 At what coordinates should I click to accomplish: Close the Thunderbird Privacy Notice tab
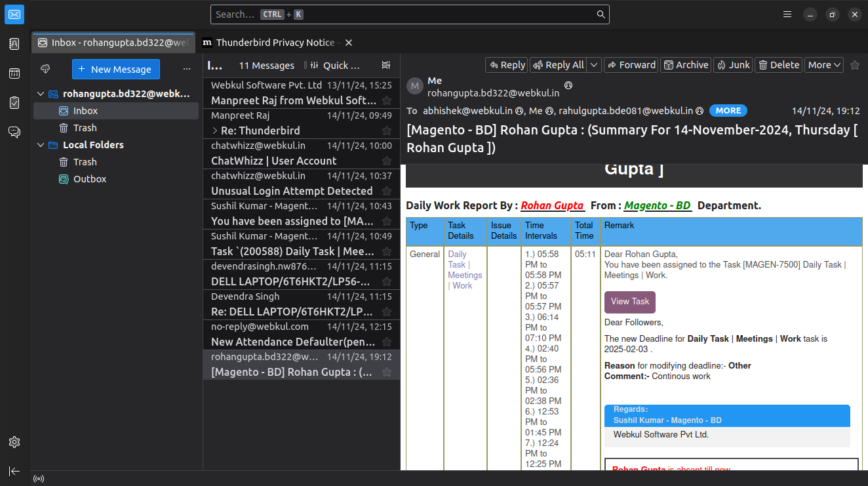[349, 43]
